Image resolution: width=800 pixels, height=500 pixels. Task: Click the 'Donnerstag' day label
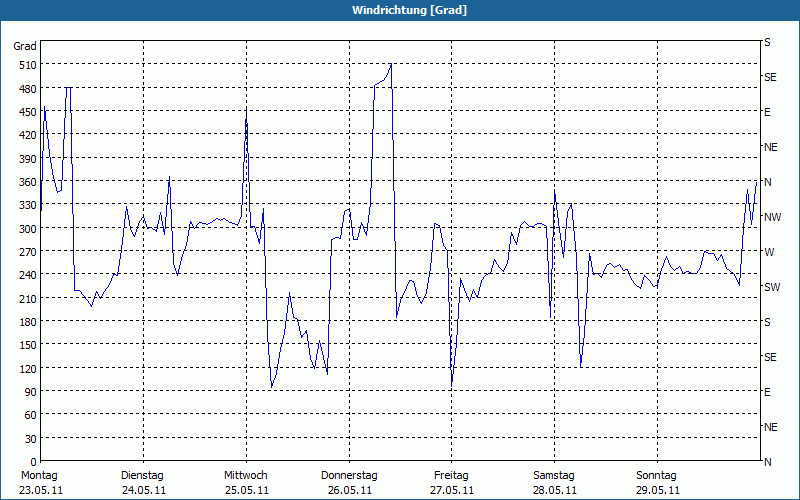[x=349, y=476]
